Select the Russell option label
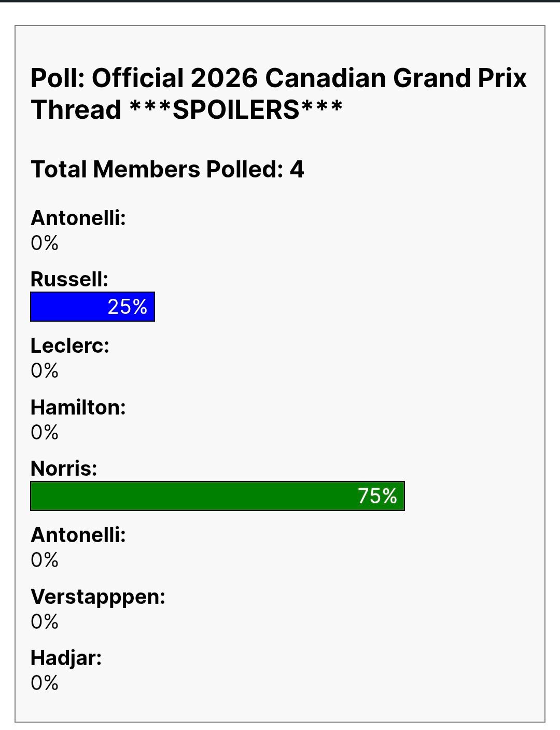 coord(69,279)
